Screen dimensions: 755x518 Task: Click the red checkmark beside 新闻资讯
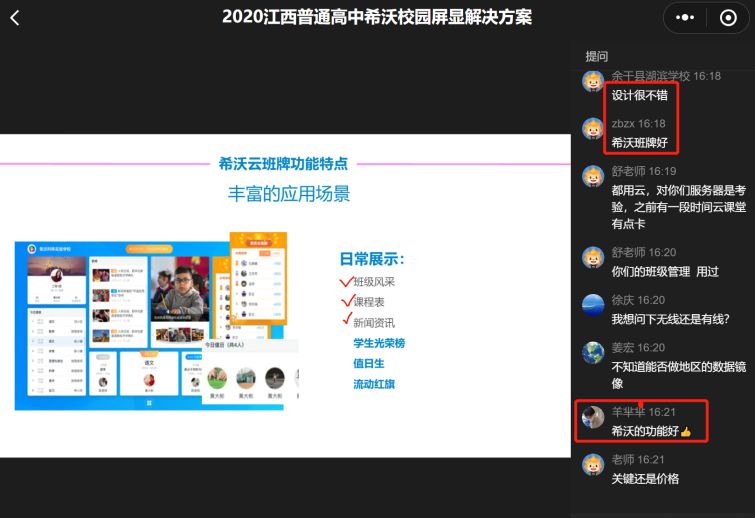click(x=347, y=321)
